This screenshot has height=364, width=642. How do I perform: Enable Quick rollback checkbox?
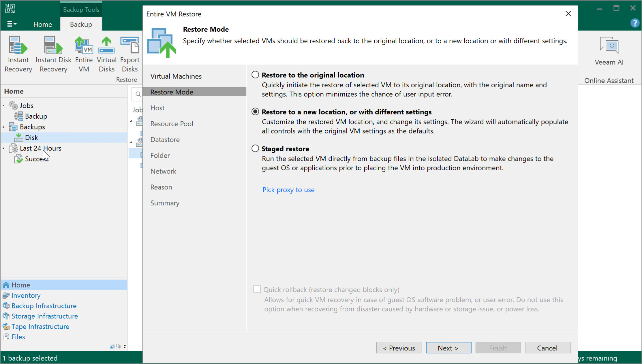257,289
